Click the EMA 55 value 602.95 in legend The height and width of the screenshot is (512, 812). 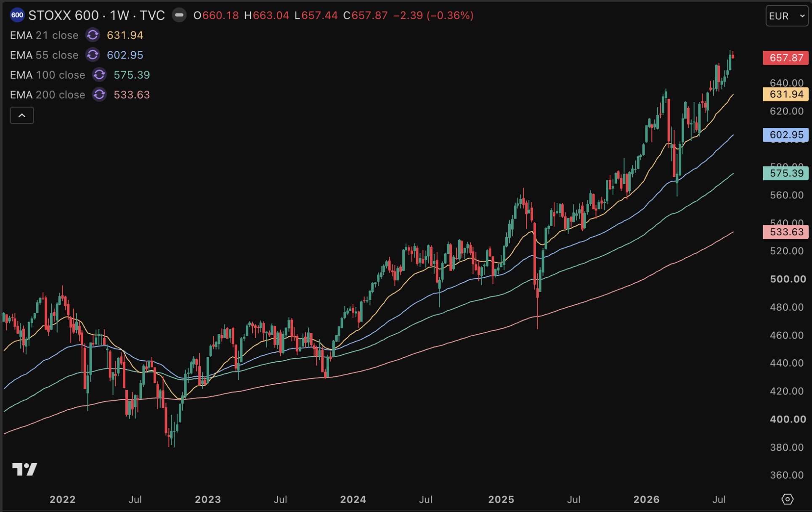(125, 55)
